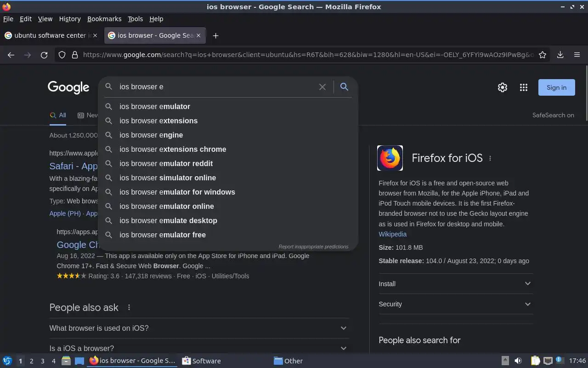
Task: Switch to workspace 2 in taskbar
Action: coord(31,361)
